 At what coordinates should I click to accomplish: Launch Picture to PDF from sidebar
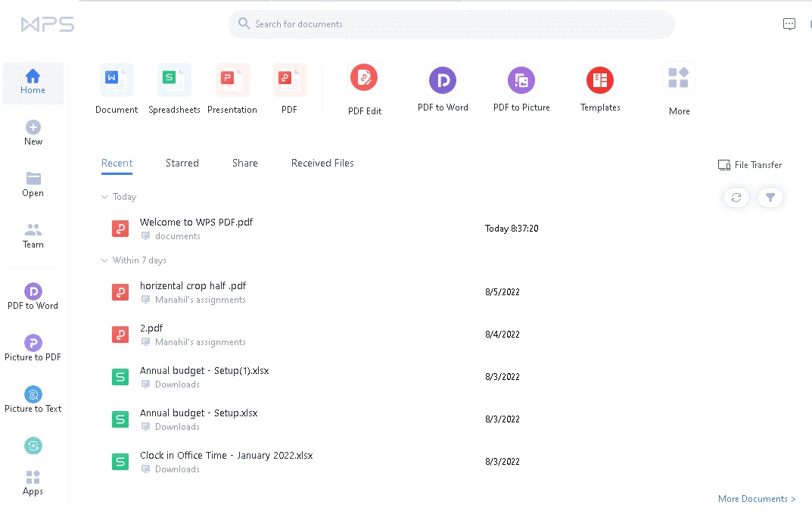tap(33, 348)
